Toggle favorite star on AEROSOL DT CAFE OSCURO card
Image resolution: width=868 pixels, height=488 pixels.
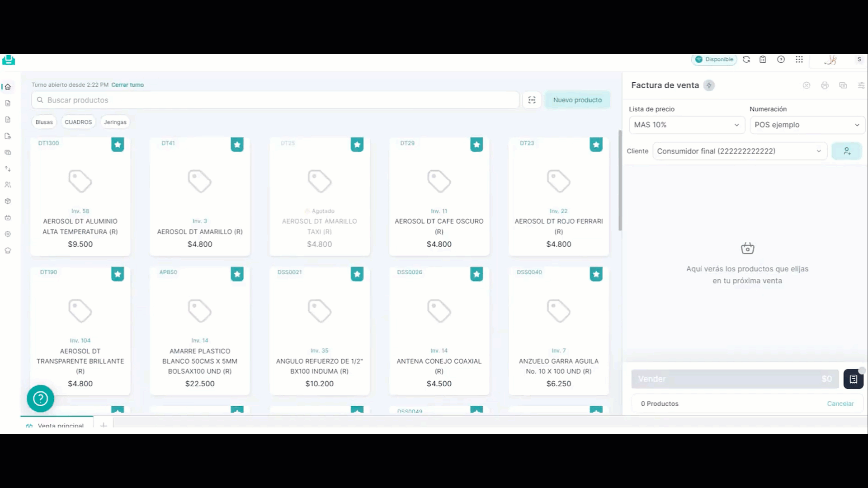[x=476, y=145]
